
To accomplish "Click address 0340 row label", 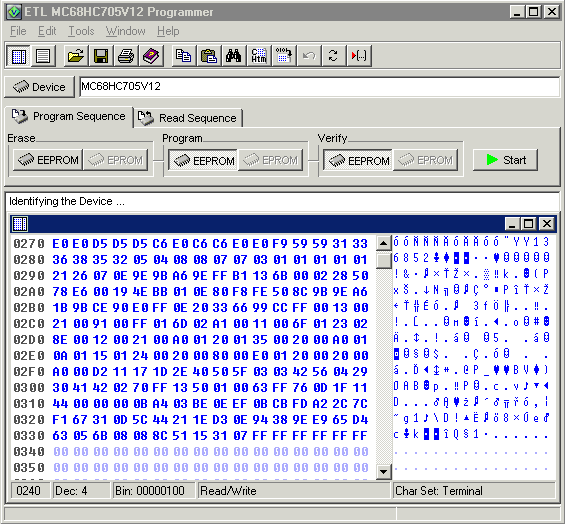I will pyautogui.click(x=29, y=452).
